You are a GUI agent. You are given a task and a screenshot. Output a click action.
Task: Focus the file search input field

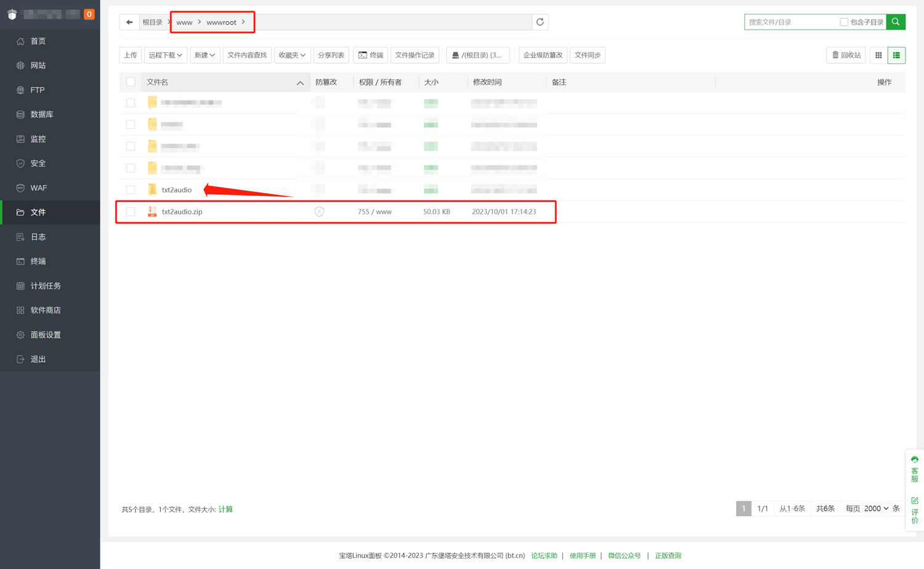click(791, 22)
